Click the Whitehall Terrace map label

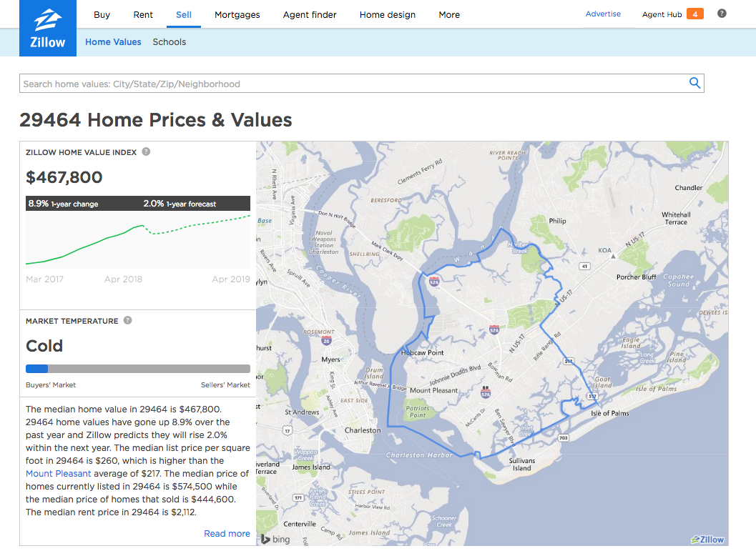coord(676,218)
